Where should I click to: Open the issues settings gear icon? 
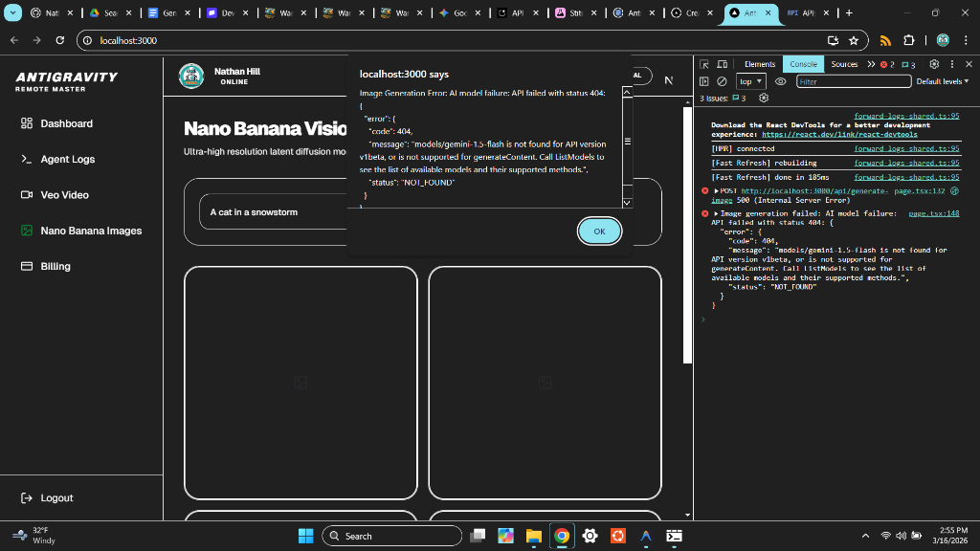(763, 98)
